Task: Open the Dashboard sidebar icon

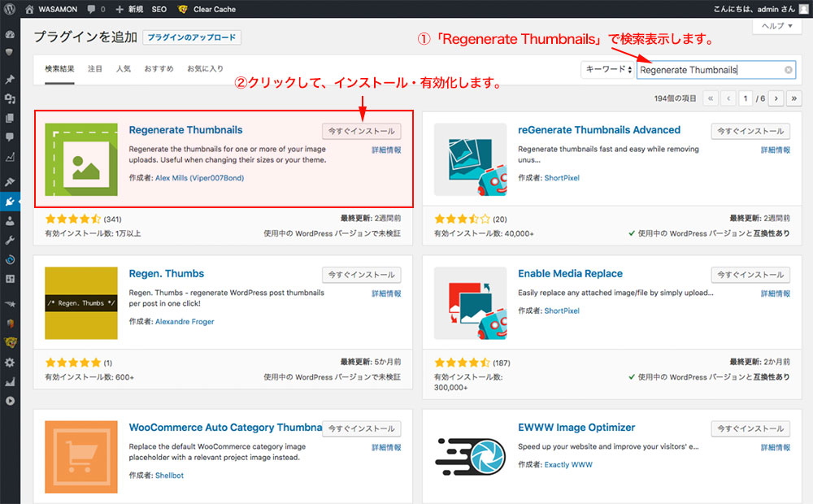Action: click(x=10, y=34)
